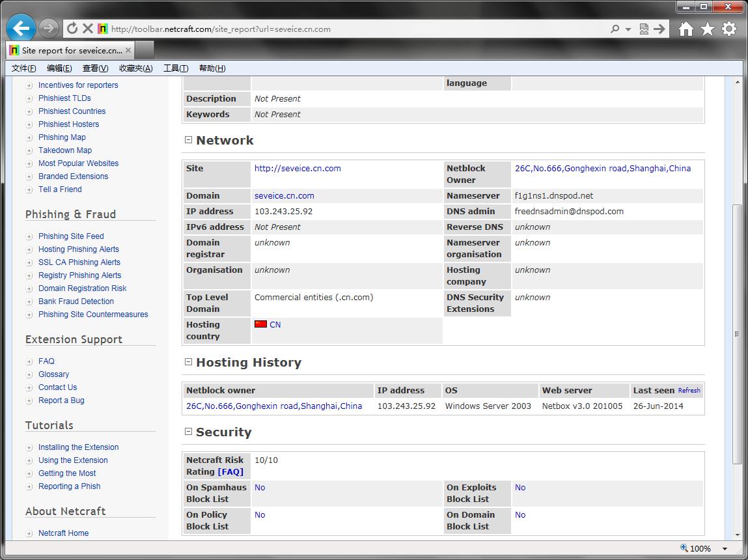Open favorites with the star icon

pos(707,29)
